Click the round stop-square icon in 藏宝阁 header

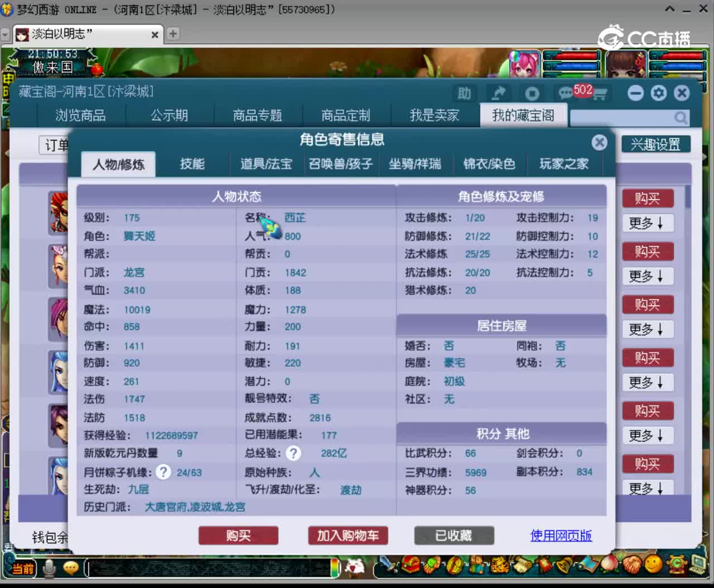pos(532,93)
